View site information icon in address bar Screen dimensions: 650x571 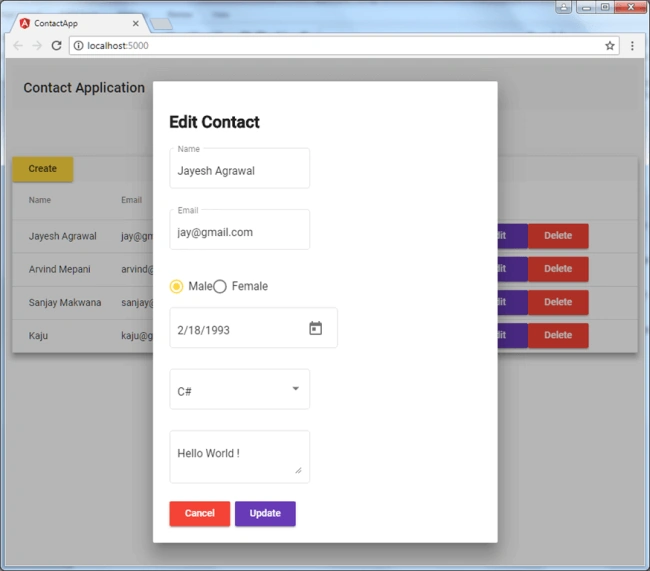[x=78, y=46]
